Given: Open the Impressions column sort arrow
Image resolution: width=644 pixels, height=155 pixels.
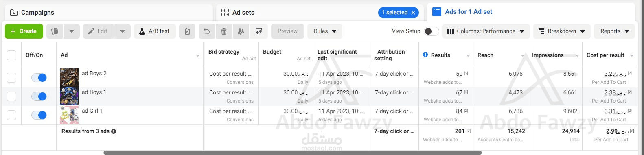Looking at the screenshot, I should pyautogui.click(x=577, y=55).
